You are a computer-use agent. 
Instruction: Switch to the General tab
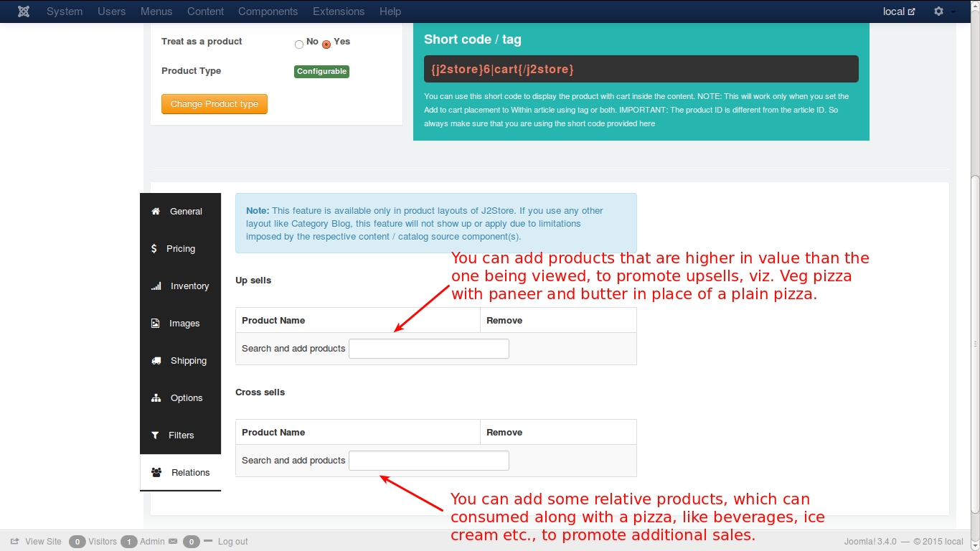(x=180, y=212)
